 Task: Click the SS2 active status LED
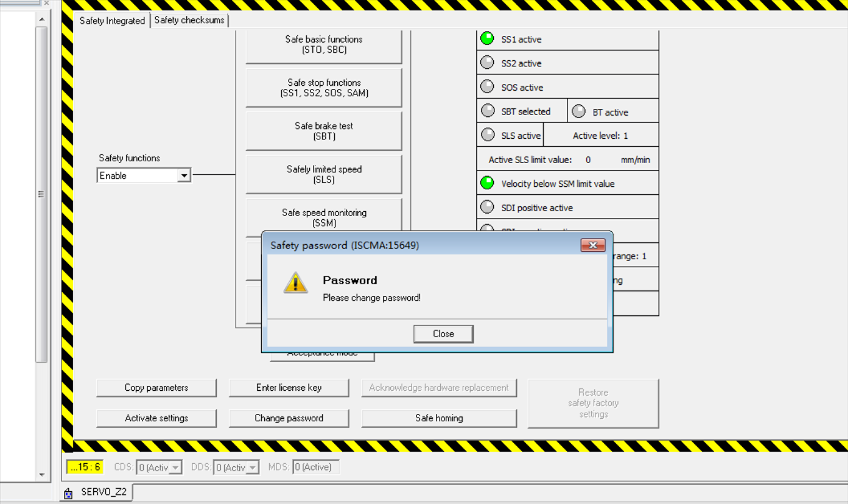pos(487,63)
